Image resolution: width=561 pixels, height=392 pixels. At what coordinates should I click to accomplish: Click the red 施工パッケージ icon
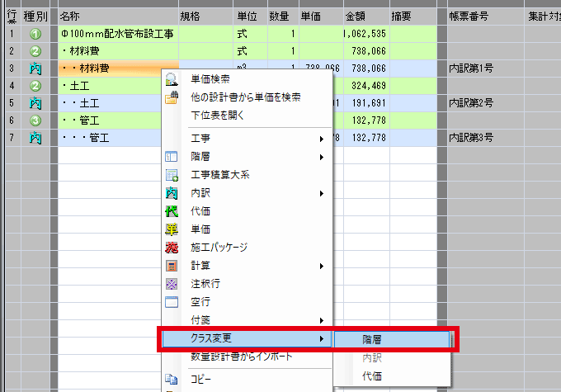172,248
